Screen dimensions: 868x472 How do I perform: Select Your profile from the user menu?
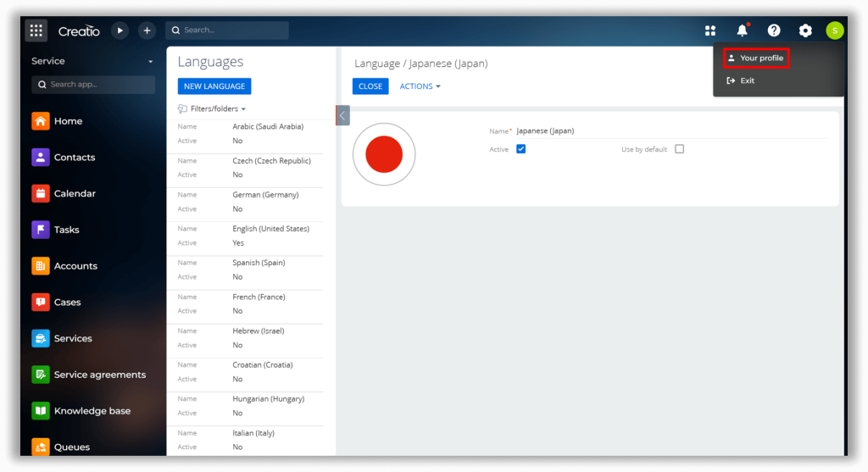click(x=756, y=58)
